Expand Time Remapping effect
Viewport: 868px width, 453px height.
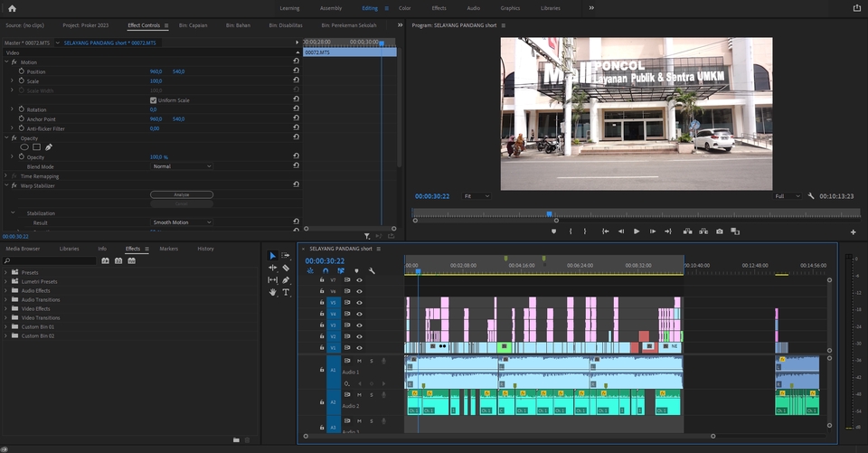[x=6, y=176]
